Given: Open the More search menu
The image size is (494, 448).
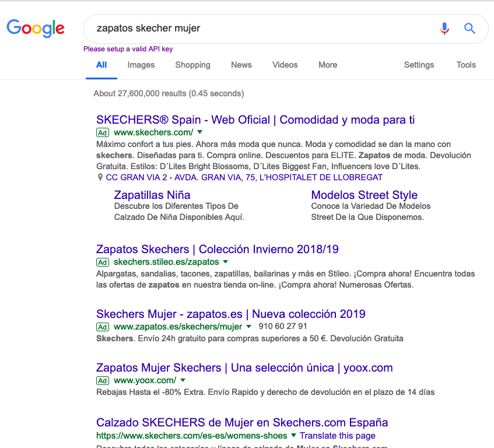Looking at the screenshot, I should (x=327, y=65).
